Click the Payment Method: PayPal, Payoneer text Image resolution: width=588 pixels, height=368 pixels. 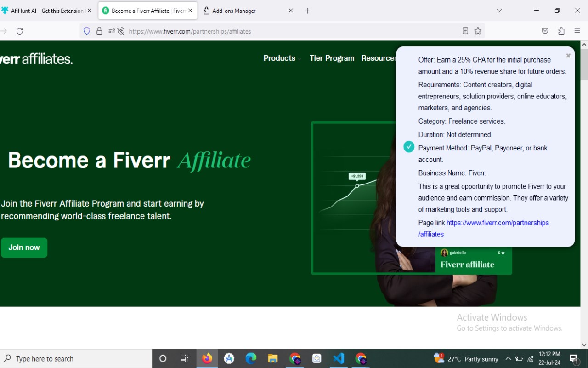click(483, 154)
